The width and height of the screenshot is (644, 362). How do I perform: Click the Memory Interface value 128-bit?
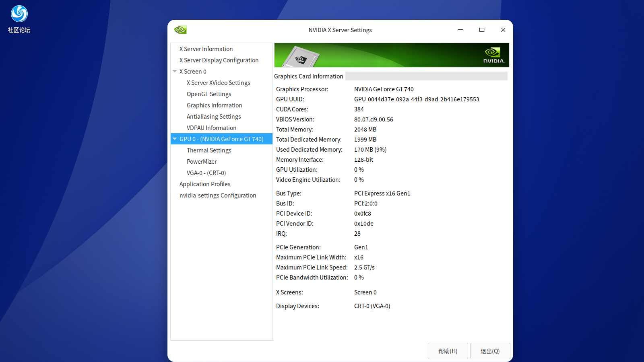[x=364, y=160]
